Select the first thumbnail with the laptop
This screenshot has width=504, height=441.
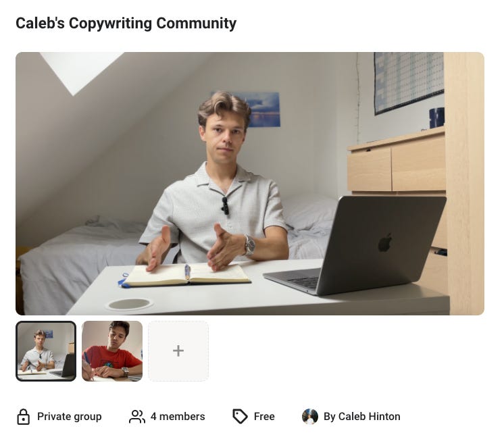pos(46,351)
